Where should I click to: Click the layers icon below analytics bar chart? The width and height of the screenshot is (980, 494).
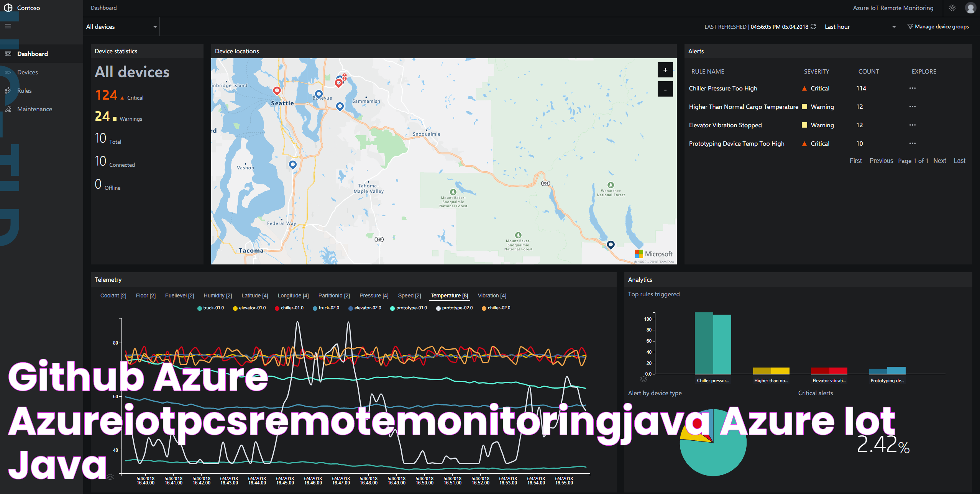tap(643, 379)
